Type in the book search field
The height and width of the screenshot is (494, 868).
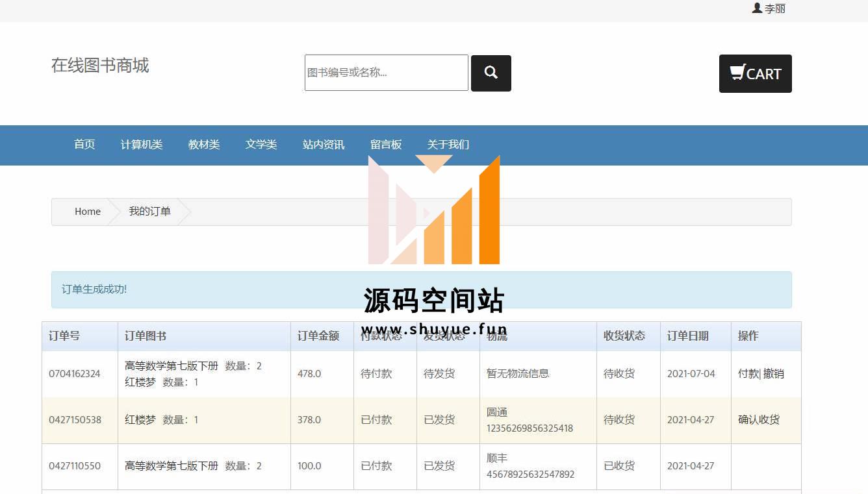[386, 73]
